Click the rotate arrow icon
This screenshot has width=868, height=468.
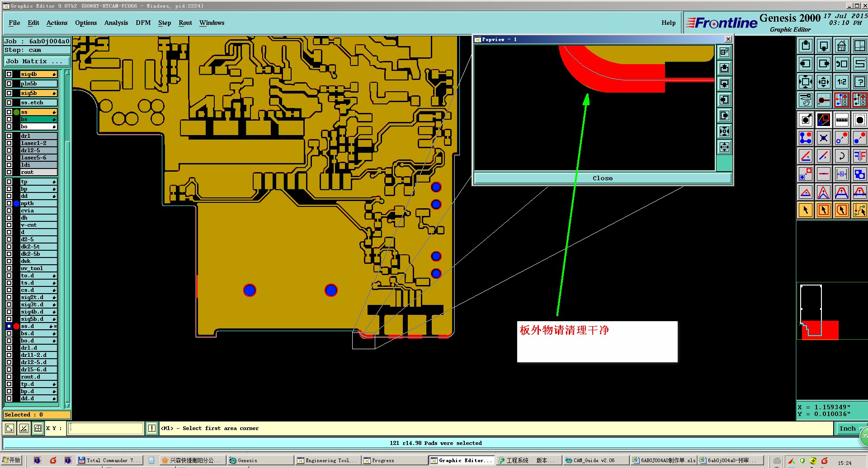[842, 156]
